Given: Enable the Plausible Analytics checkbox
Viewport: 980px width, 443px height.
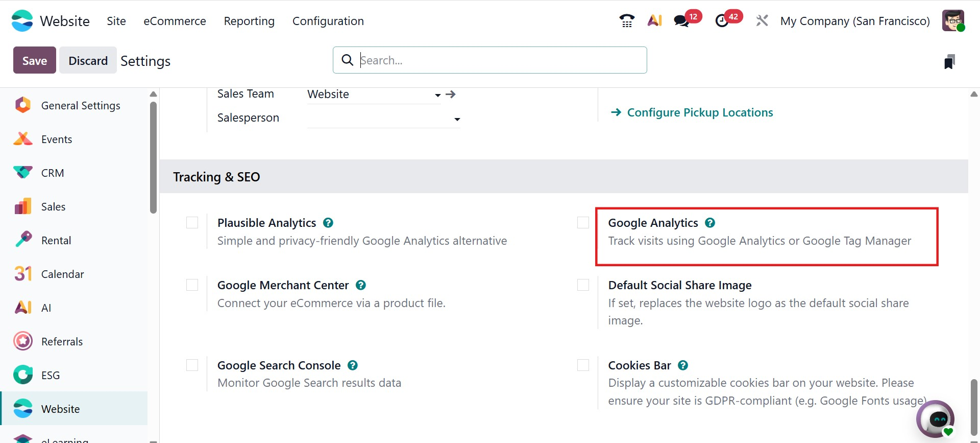Looking at the screenshot, I should point(192,223).
